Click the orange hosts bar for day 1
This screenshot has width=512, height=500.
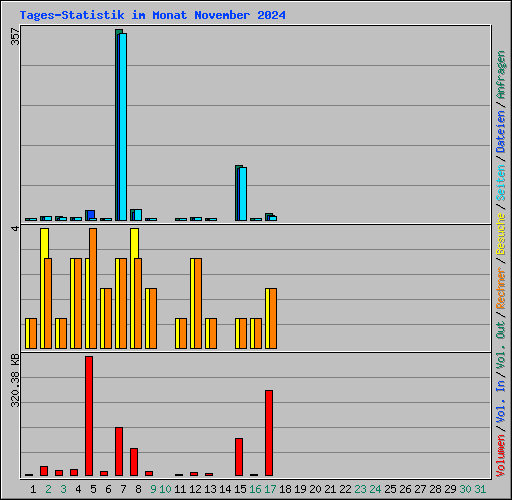click(33, 333)
